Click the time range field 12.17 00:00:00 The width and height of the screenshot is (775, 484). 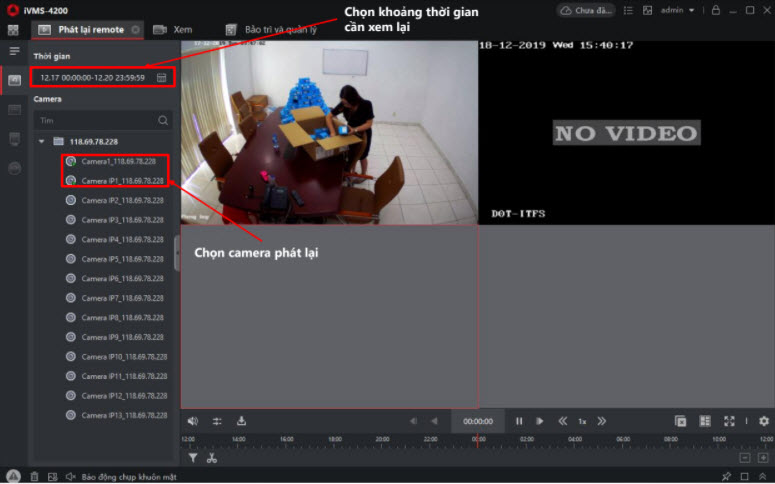[x=92, y=78]
